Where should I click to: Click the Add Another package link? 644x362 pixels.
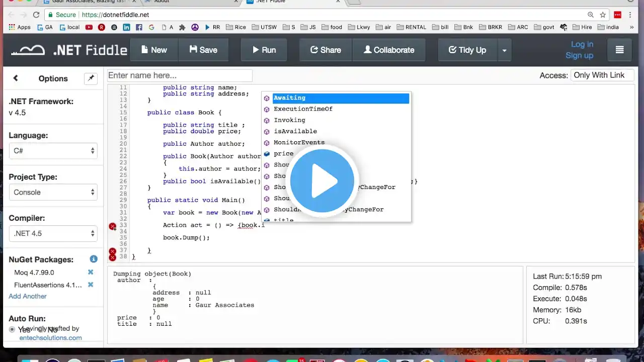(28, 296)
